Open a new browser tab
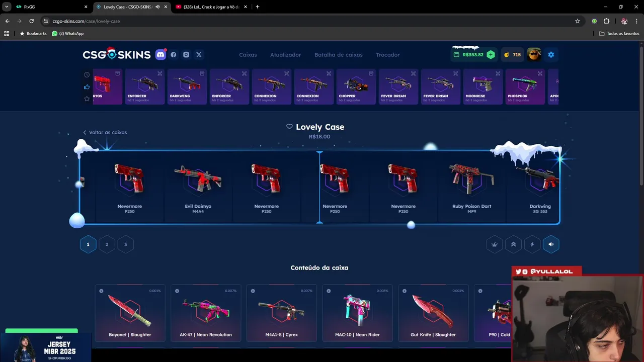The width and height of the screenshot is (644, 362). point(258,7)
